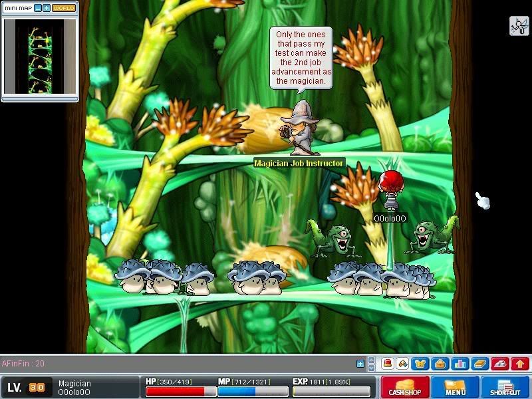Click the player character with red hair

[391, 191]
